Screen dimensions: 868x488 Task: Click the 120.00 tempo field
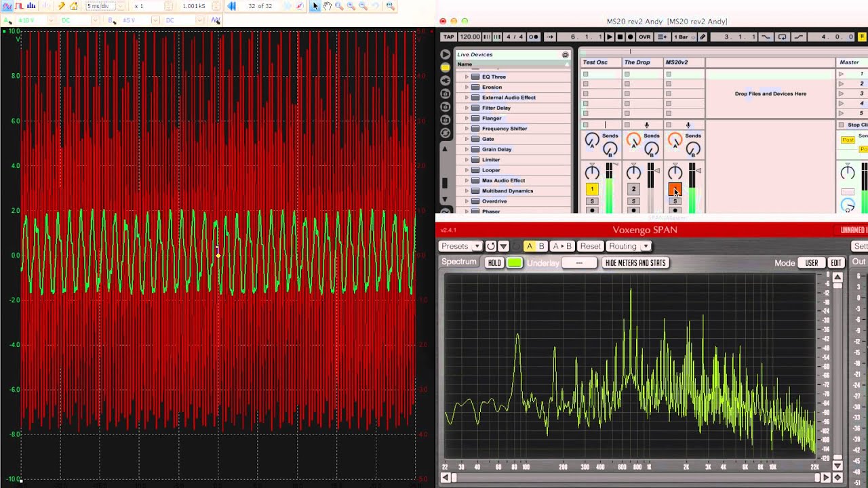point(470,37)
